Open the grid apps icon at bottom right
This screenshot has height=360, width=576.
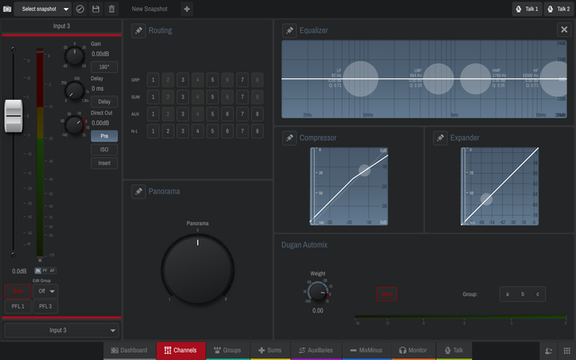click(567, 350)
